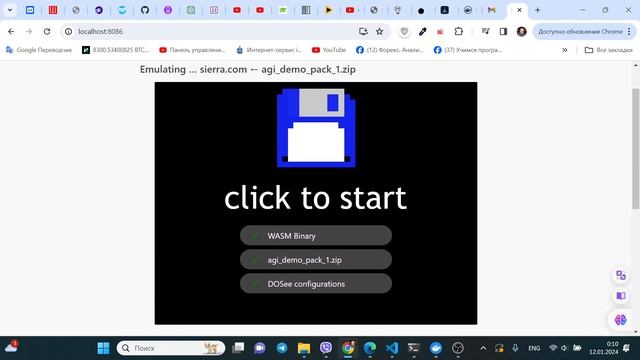Viewport: 640px width, 360px height.
Task: Click the blue floppy disk icon
Action: [316, 128]
